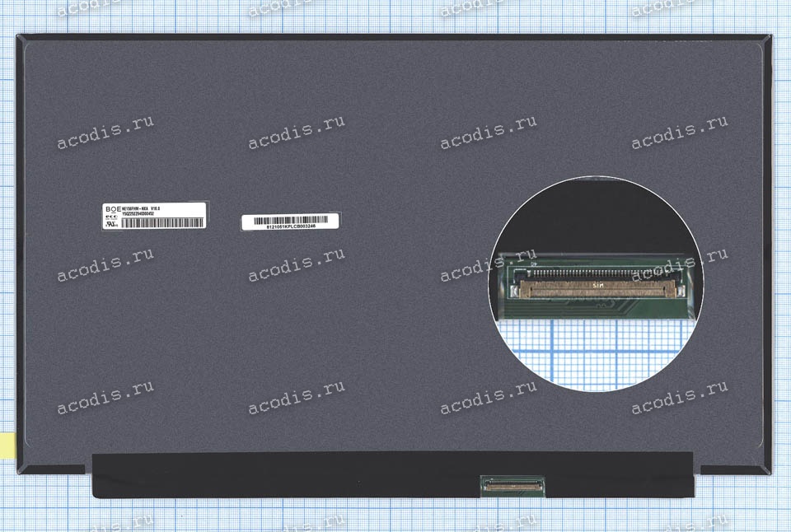Click the BOE logo on the label
The image size is (791, 532).
[x=110, y=210]
